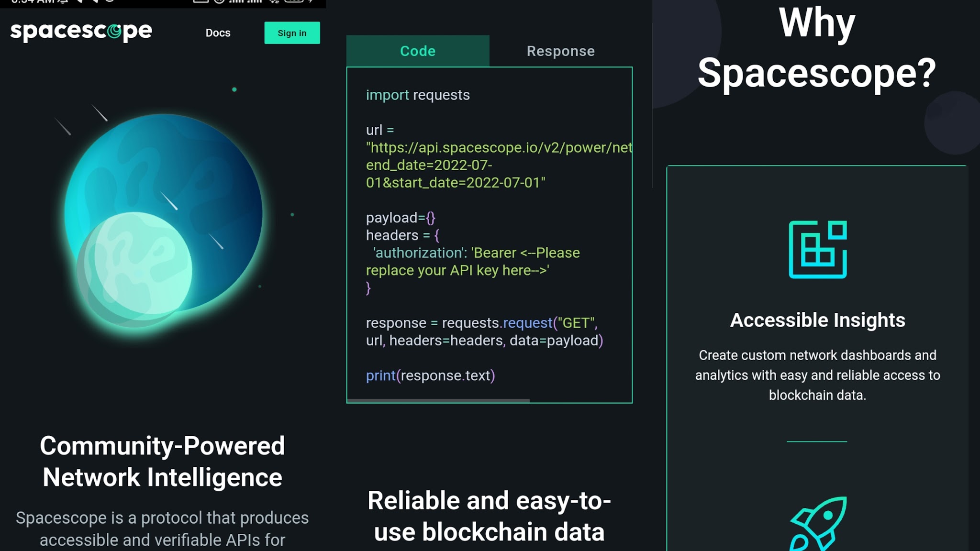Click the Accessible Insights dashboard icon
This screenshot has height=551, width=980.
tap(818, 249)
